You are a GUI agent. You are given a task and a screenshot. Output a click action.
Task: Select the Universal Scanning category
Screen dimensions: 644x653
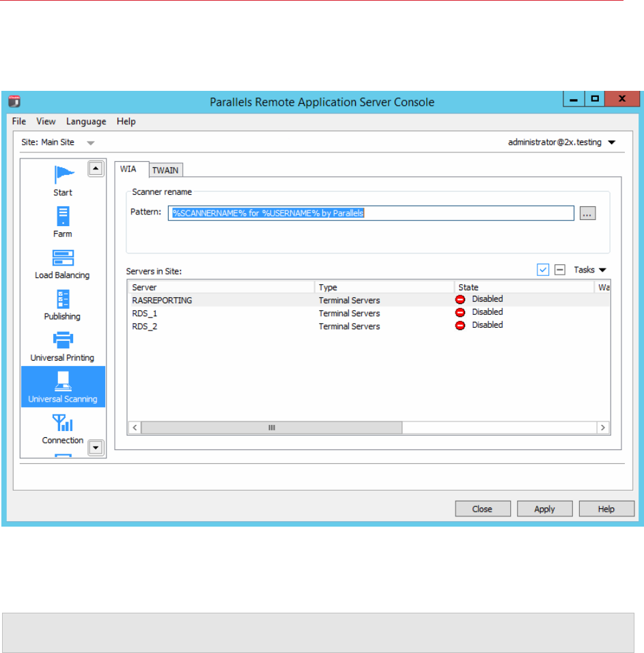tap(63, 387)
